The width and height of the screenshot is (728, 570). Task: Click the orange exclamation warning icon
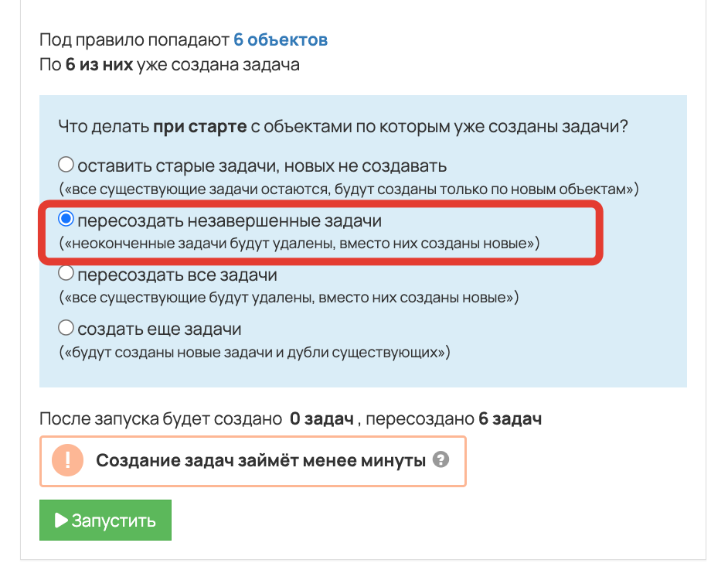point(68,460)
